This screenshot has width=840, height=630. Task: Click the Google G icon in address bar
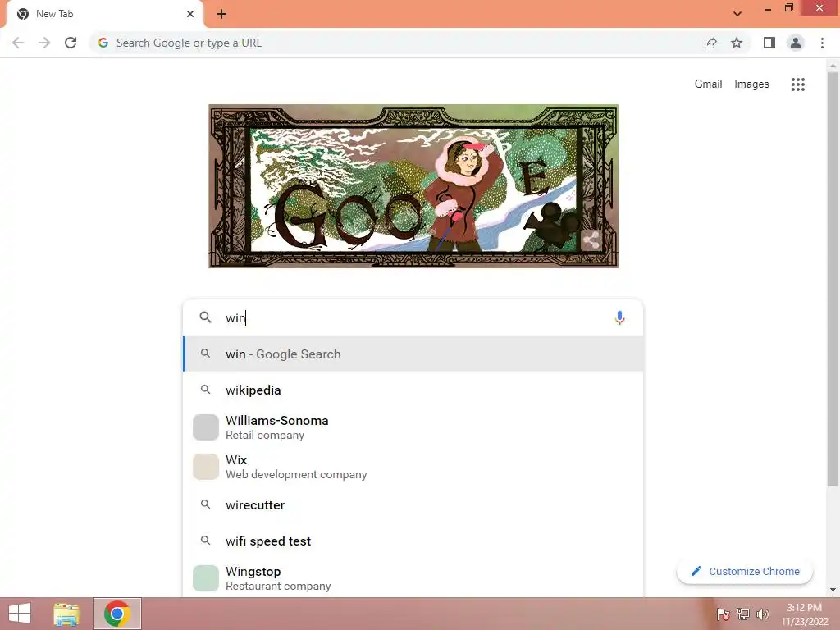[x=103, y=43]
